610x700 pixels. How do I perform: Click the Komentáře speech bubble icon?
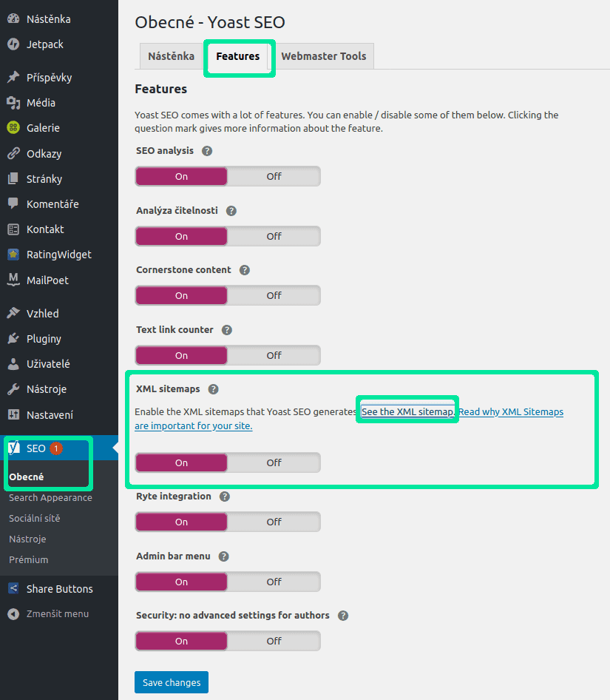coord(13,203)
